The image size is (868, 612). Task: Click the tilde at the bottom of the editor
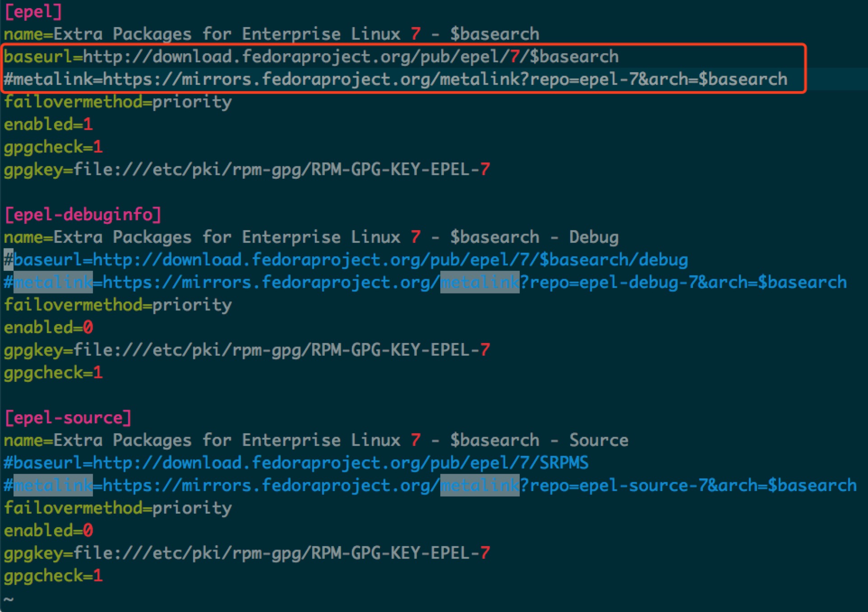pyautogui.click(x=9, y=599)
